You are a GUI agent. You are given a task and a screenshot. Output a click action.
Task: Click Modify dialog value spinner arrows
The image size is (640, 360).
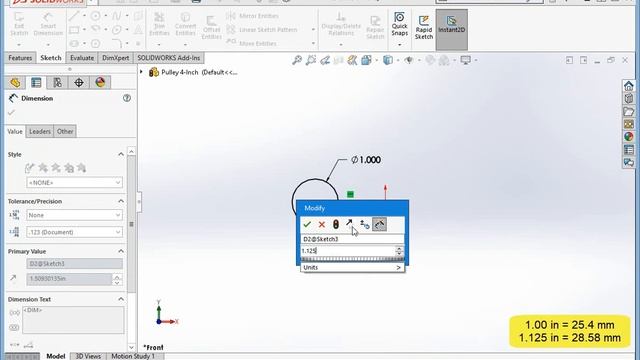point(399,251)
